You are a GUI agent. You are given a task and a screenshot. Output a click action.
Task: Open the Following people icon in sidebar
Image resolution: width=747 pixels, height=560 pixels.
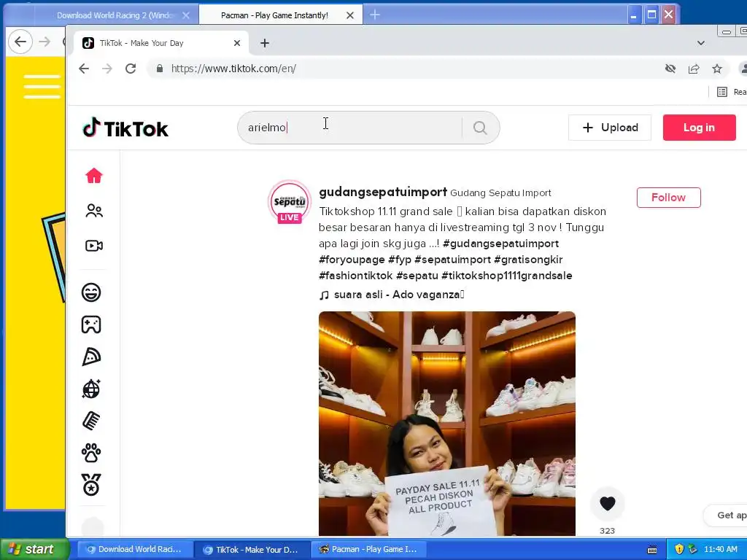tap(94, 211)
